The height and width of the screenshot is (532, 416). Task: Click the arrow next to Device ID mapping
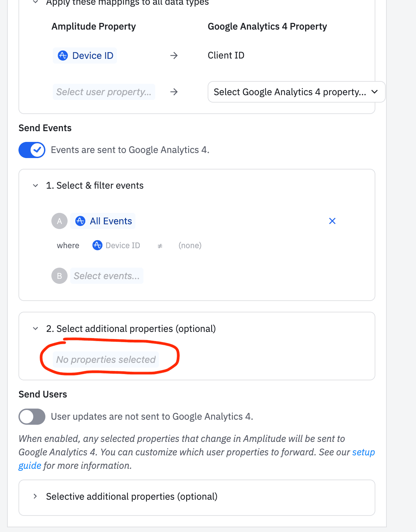(174, 55)
